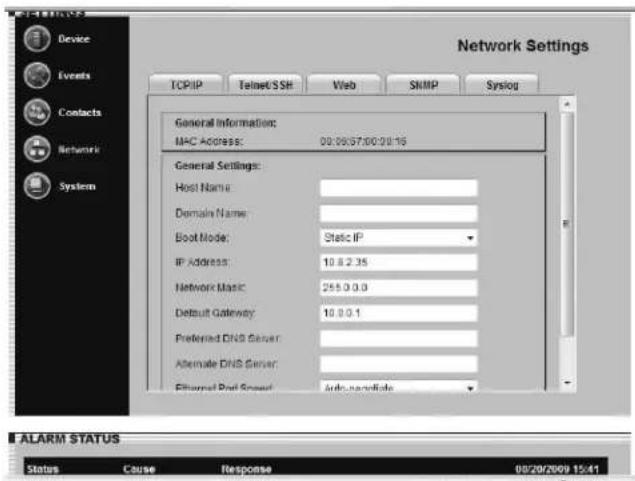Image resolution: width=635 pixels, height=481 pixels.
Task: Click the Status column header
Action: (x=43, y=469)
